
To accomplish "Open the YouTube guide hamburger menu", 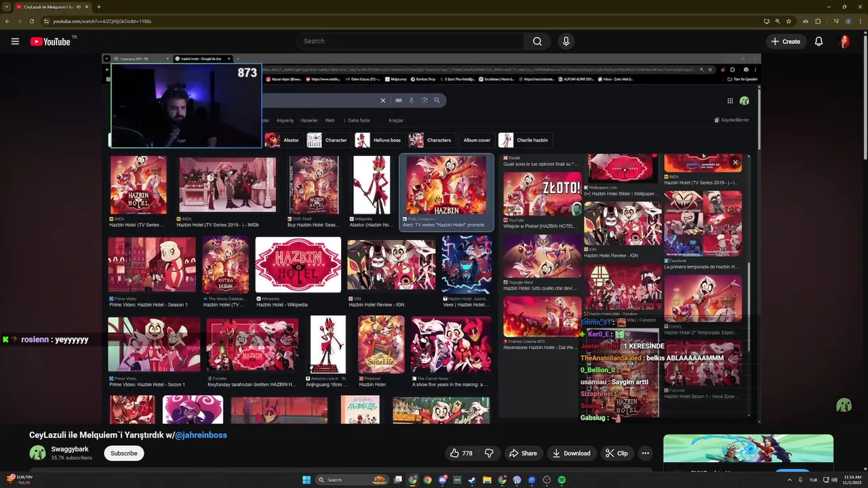I will click(x=15, y=41).
